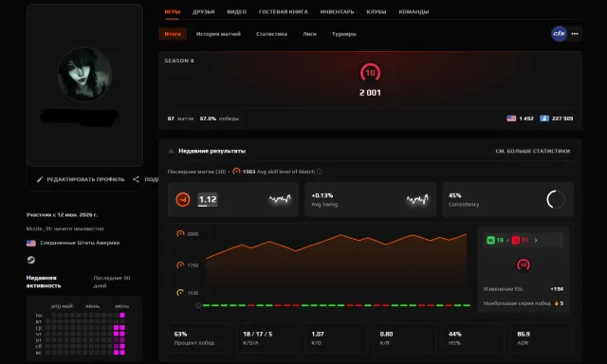This screenshot has height=364, width=607.
Task: Switch to the Лиги sub-tab
Action: click(309, 34)
